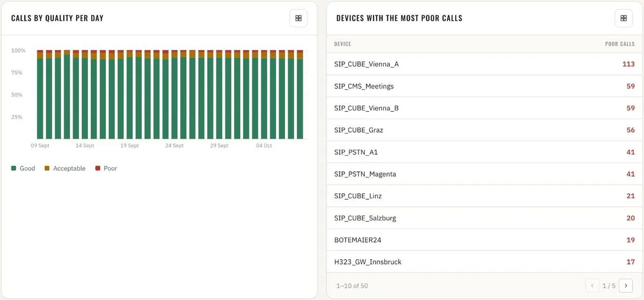
Task: Select SIP_CUBE_Vienna_A device row
Action: [x=485, y=64]
